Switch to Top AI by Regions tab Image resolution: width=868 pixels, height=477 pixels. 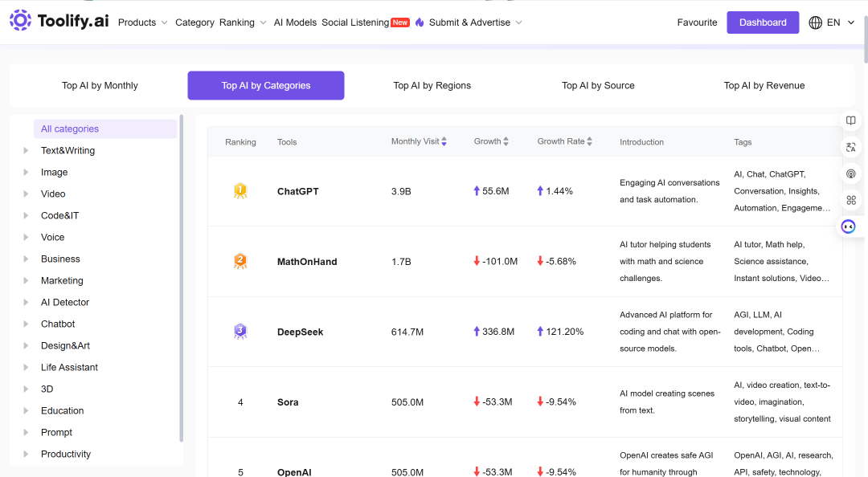pyautogui.click(x=432, y=86)
